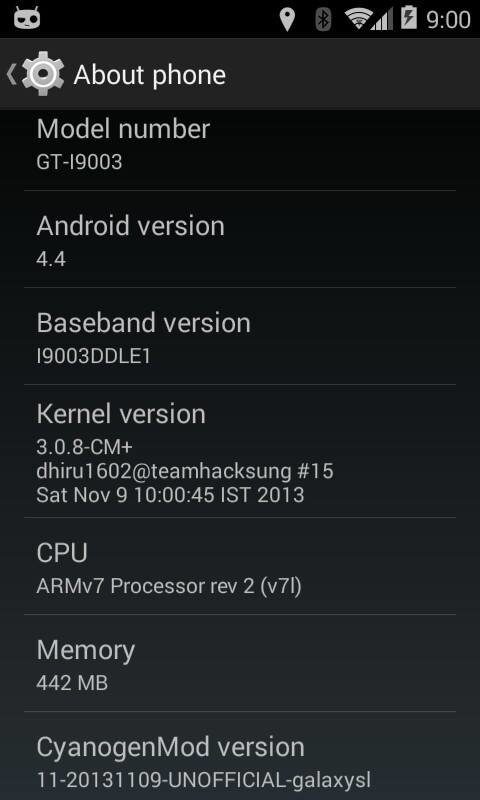The image size is (480, 800).
Task: Tap the Kernel version entry
Action: [240, 451]
